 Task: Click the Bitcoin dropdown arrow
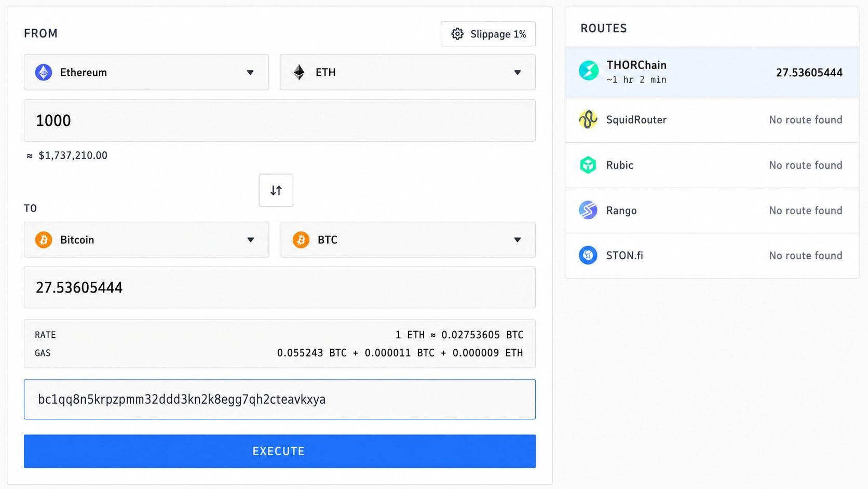(251, 240)
